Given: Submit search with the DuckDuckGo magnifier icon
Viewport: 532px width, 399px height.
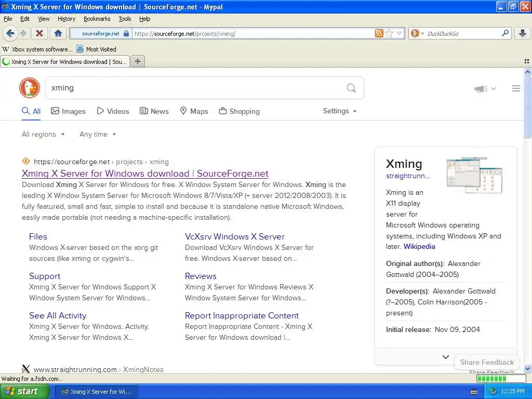Looking at the screenshot, I should (351, 88).
